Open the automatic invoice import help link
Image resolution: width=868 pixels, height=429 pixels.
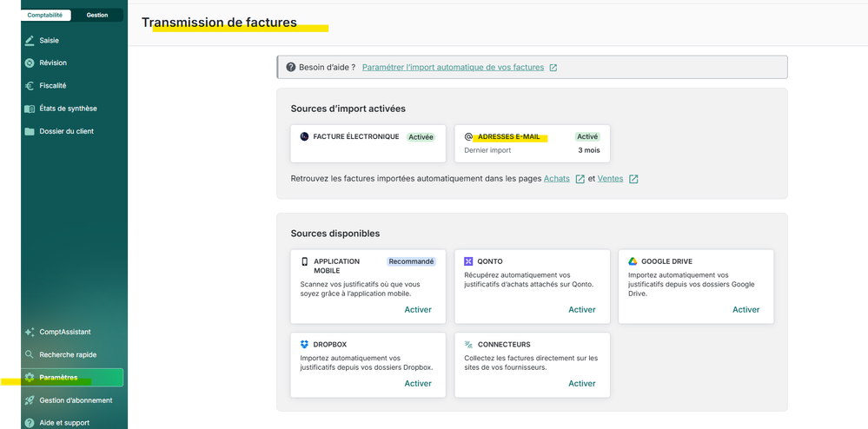(x=453, y=67)
